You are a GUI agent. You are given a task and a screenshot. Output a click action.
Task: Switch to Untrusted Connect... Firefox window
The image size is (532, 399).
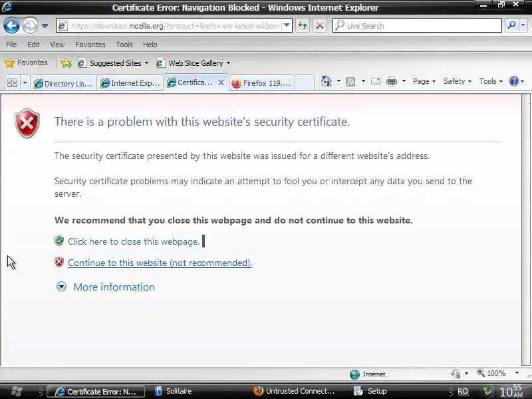(294, 391)
